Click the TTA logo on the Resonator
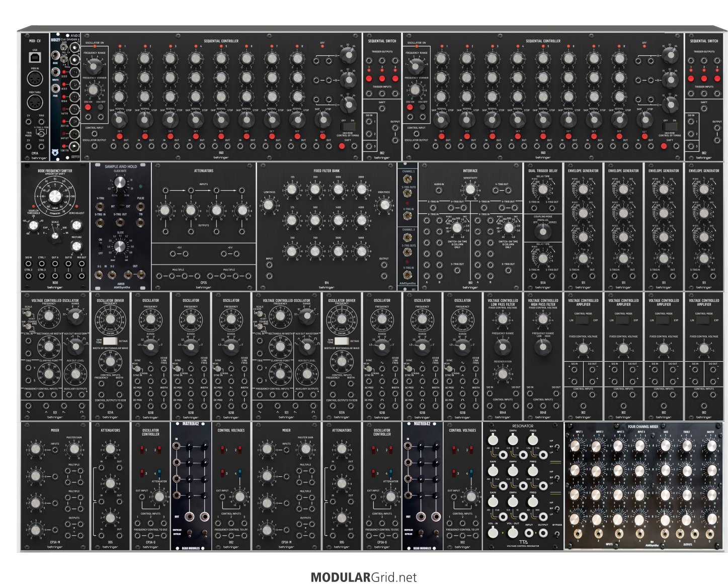Screen dimensions: 728x588 point(523,542)
